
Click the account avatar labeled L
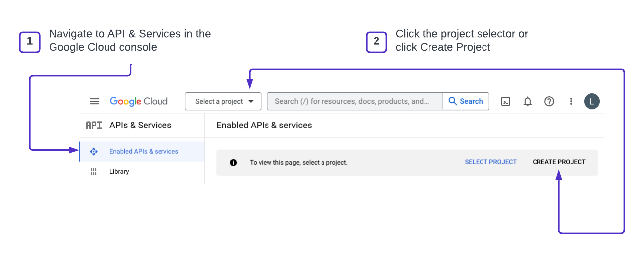coord(591,101)
